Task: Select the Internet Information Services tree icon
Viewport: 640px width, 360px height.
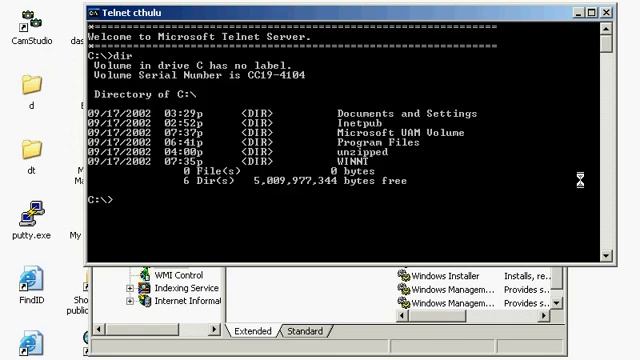Action: (x=144, y=301)
